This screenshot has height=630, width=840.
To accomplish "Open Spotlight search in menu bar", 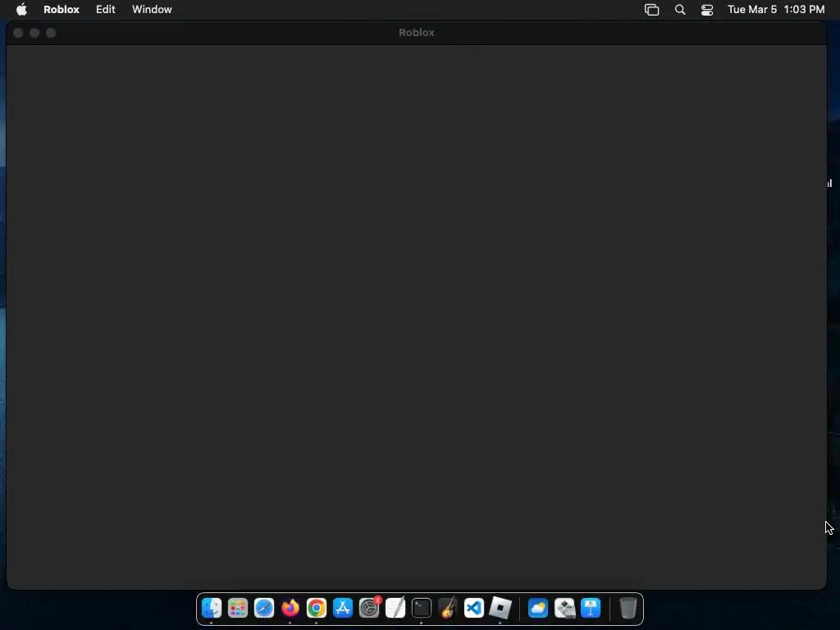I will pos(680,10).
